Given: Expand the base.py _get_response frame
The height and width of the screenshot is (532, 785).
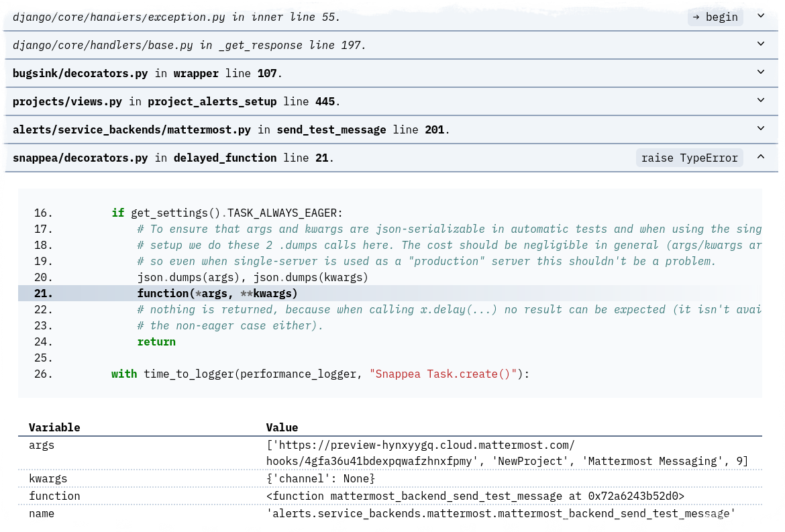Looking at the screenshot, I should (760, 44).
